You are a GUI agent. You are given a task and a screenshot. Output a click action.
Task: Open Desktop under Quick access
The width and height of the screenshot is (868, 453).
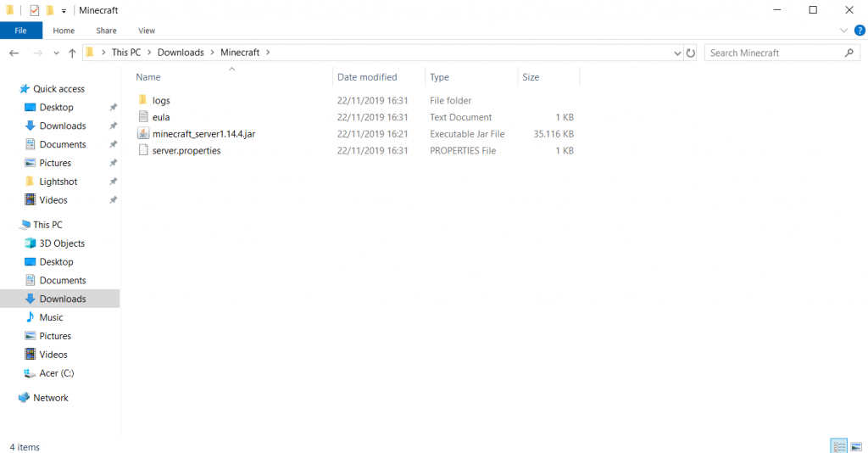tap(48, 108)
